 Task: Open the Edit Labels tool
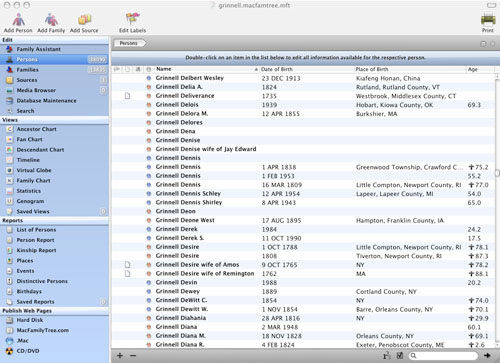(x=132, y=23)
